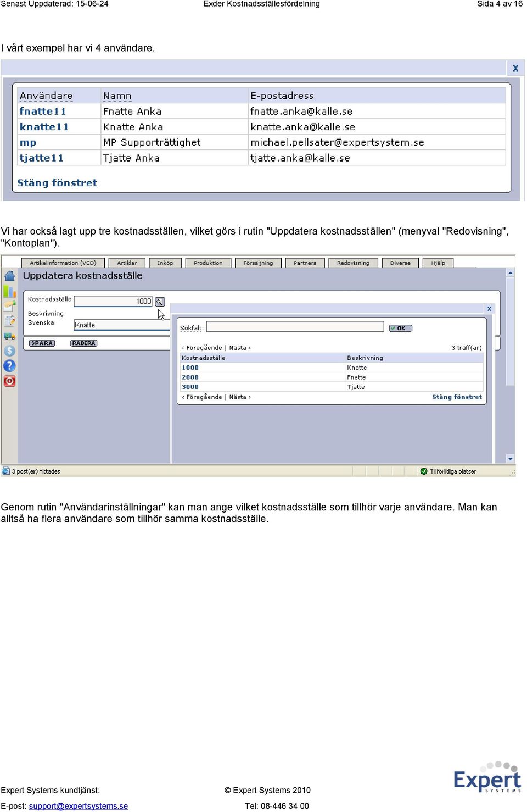This screenshot has height=812, width=527.
Task: Focus the Sökfält search input
Action: coord(295,327)
